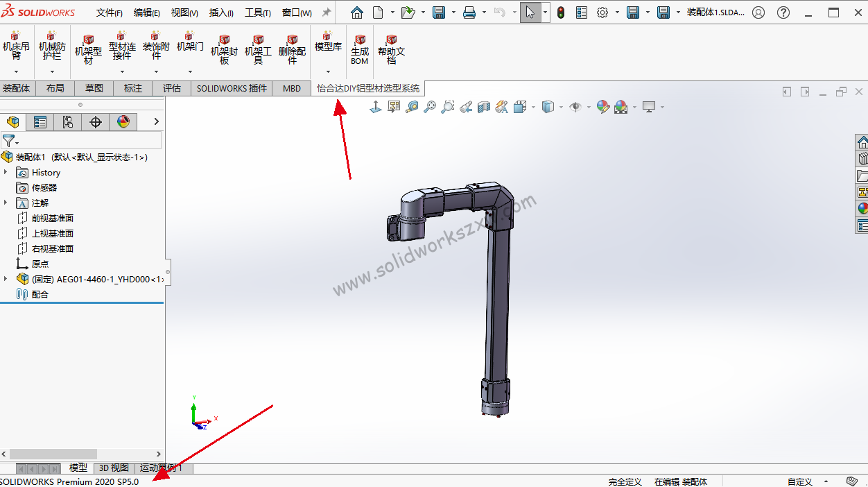Click the 生成BOM button
This screenshot has width=868, height=487.
click(359, 49)
